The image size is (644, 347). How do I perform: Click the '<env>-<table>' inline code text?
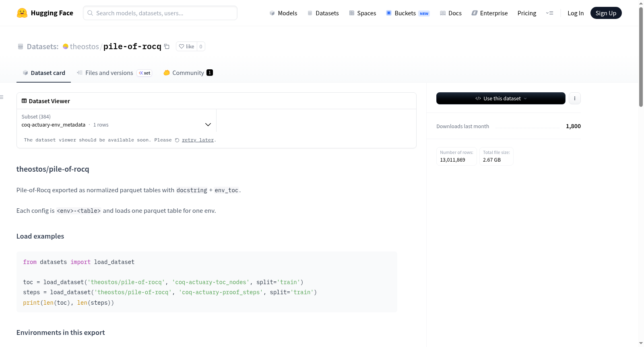tap(79, 211)
